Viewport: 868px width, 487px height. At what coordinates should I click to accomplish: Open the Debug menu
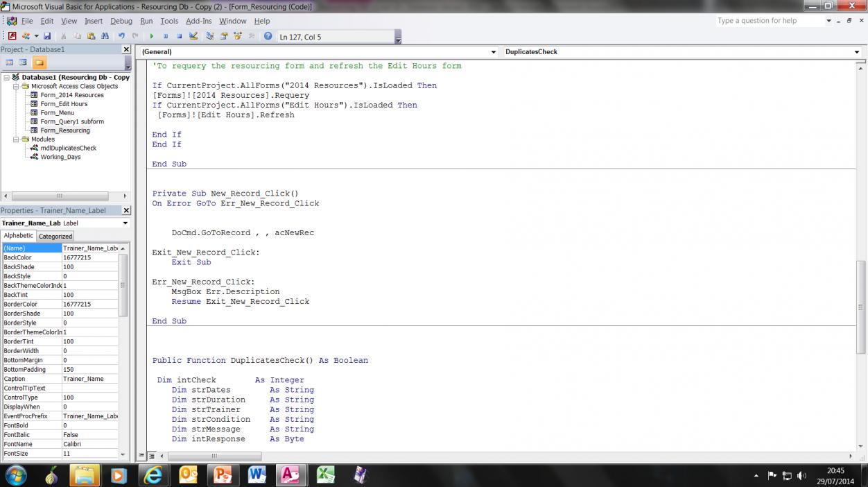click(x=121, y=21)
